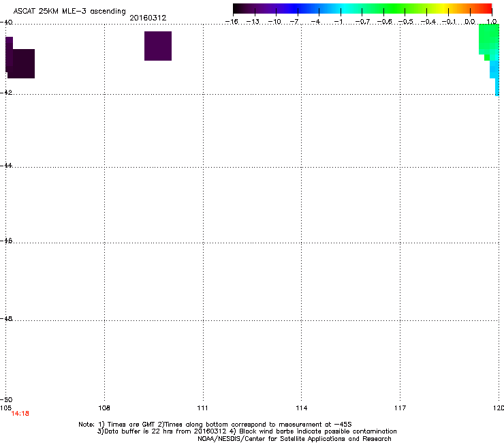
Task: Click the 108 longitude axis label
Action: pyautogui.click(x=104, y=408)
